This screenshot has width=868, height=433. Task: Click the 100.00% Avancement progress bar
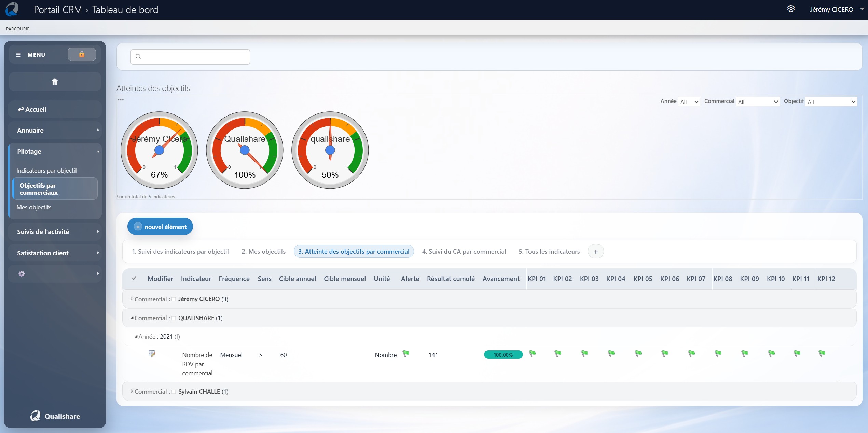point(503,355)
